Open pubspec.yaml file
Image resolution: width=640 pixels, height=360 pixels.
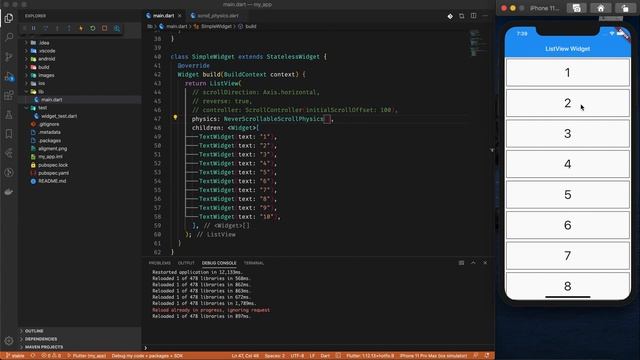53,173
